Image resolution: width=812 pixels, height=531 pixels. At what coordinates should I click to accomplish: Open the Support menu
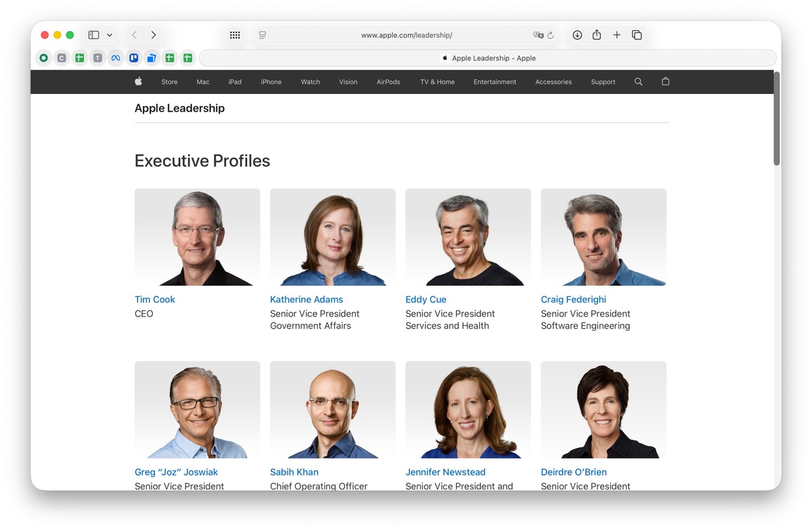click(603, 82)
